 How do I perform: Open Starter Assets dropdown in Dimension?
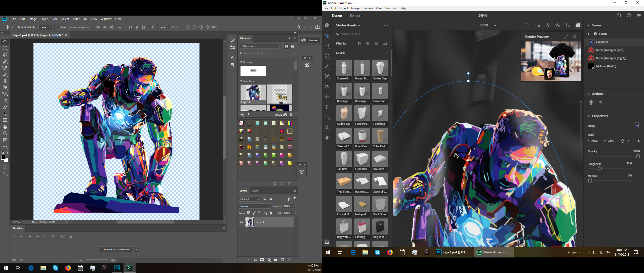click(x=348, y=25)
